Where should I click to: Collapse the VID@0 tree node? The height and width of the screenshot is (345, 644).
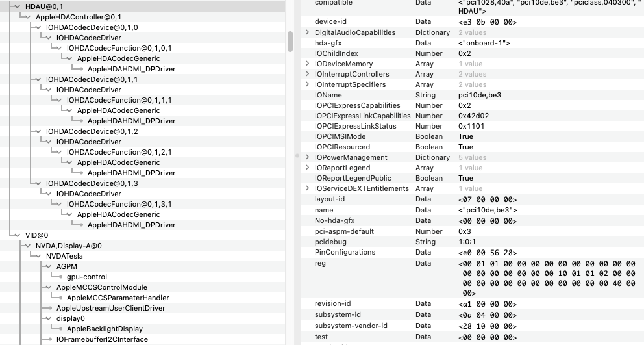[18, 235]
